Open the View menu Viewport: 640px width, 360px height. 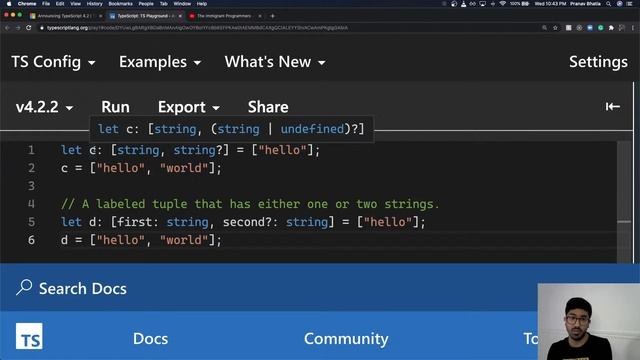[x=76, y=4]
